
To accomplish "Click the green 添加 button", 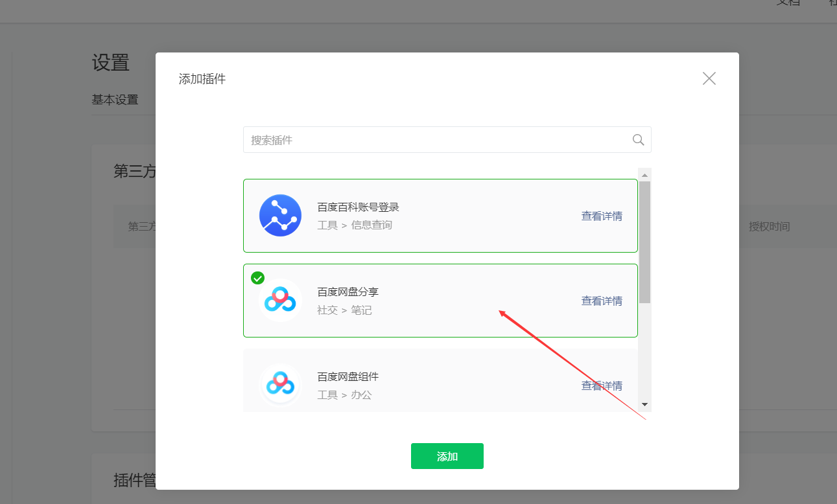I will [447, 456].
